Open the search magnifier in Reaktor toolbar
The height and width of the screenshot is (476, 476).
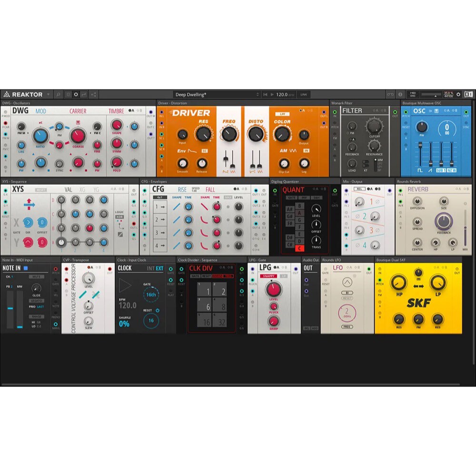58,94
